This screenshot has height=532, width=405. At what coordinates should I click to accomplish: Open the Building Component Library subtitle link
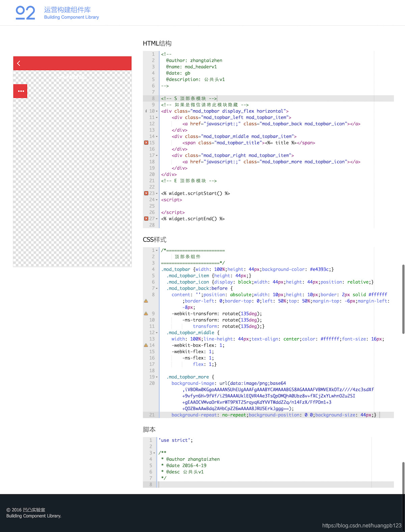[x=72, y=17]
